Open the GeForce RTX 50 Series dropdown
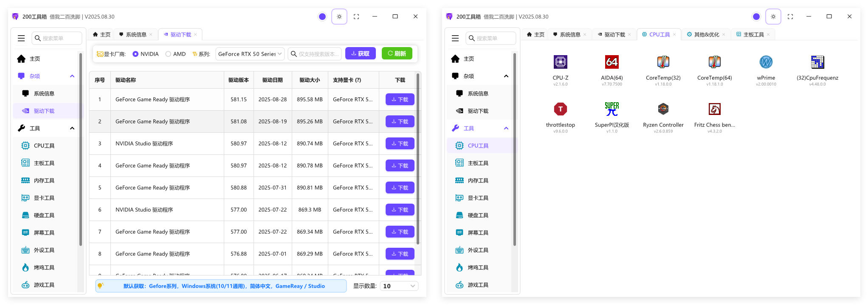Screen dimensions: 868x305 (x=250, y=54)
